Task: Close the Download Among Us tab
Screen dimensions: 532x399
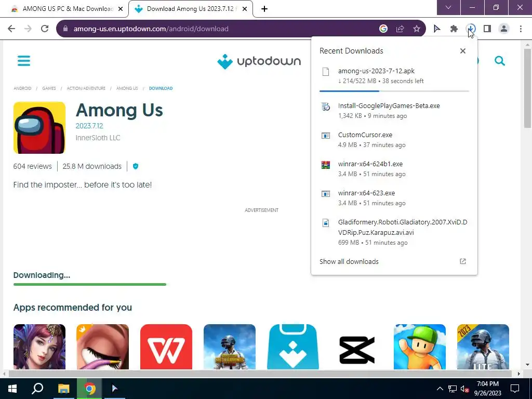Action: pyautogui.click(x=245, y=9)
